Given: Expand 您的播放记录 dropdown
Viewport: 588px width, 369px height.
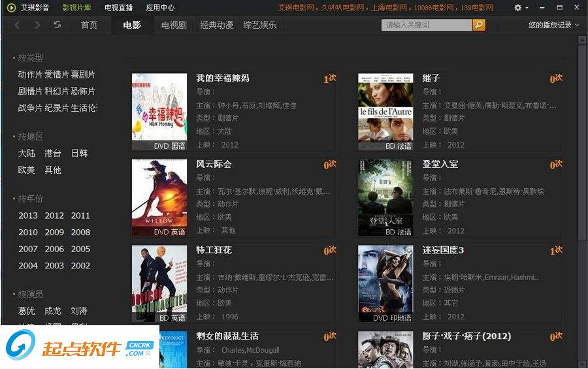Looking at the screenshot, I should coord(553,25).
